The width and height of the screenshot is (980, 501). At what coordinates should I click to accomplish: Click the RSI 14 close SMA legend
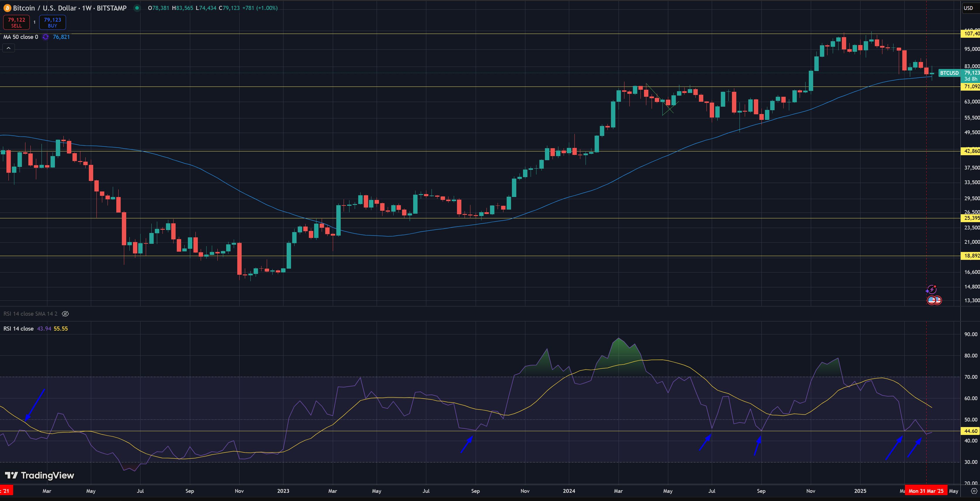[30, 314]
